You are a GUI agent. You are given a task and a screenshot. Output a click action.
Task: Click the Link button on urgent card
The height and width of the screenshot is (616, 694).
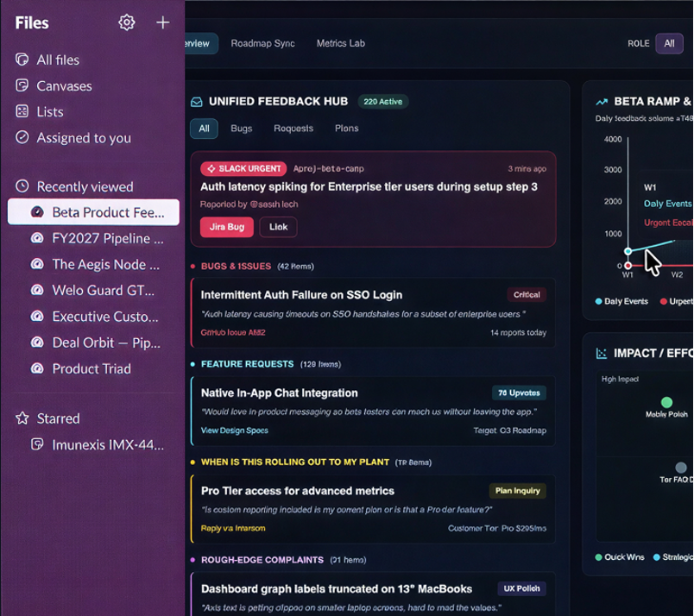tap(279, 227)
